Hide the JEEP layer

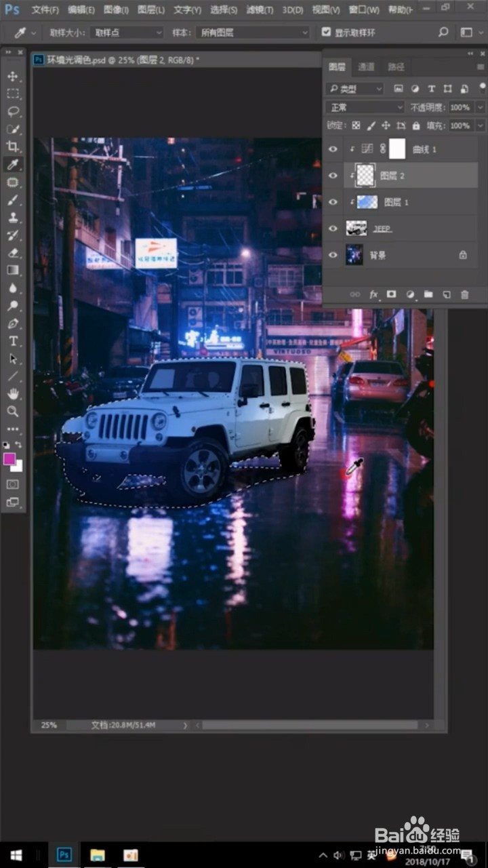[333, 229]
